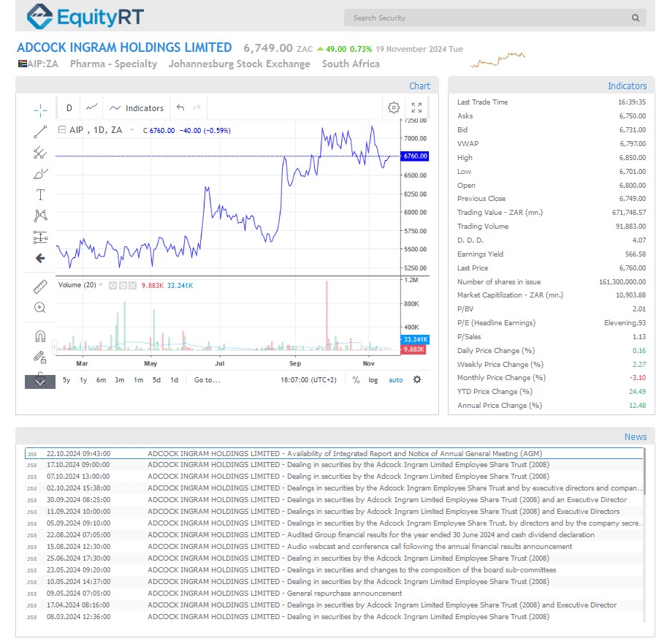
Task: Click the collapse arrow at volume pane left edge
Action: pos(54,348)
